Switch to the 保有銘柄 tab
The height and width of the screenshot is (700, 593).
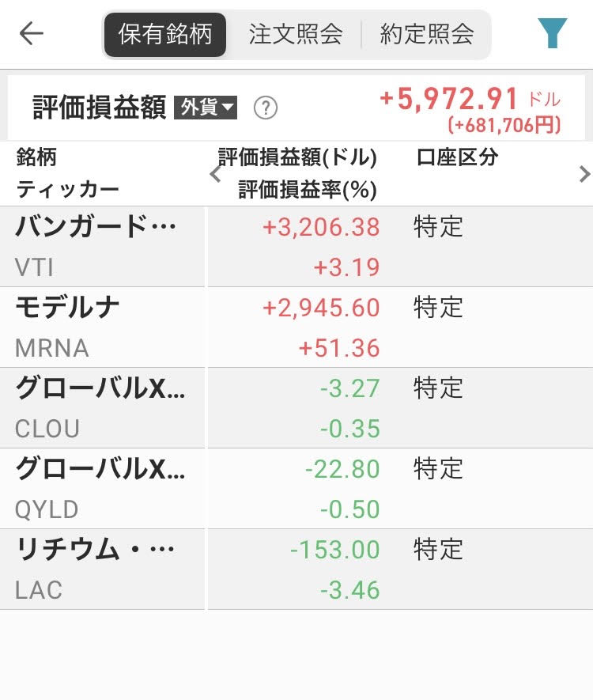click(165, 34)
